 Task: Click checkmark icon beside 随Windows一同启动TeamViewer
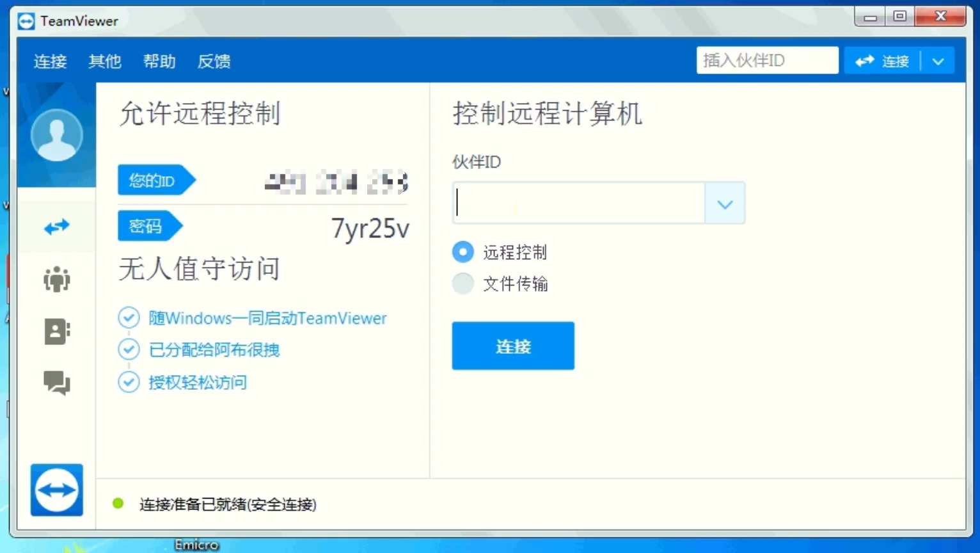(129, 317)
